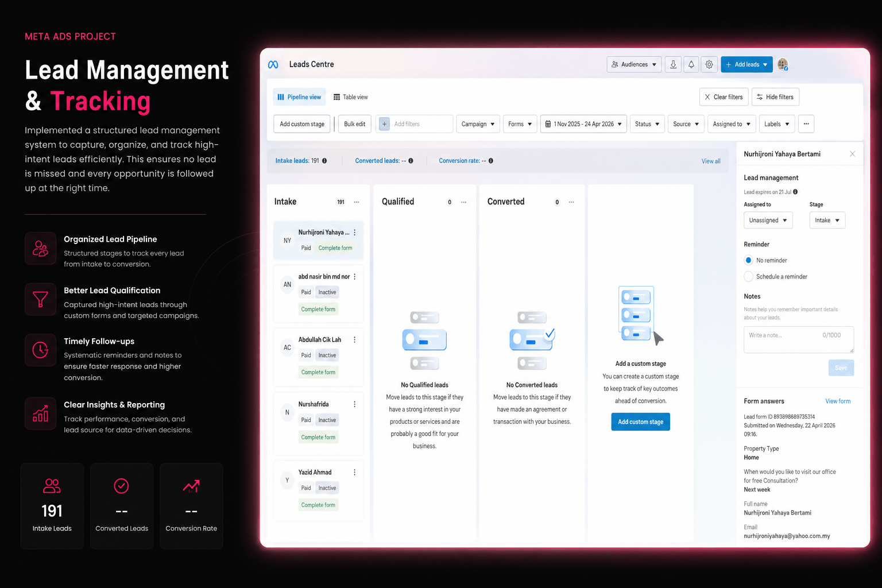
Task: Close the Nurhijroni Yahaya Bertami panel
Action: [x=852, y=154]
